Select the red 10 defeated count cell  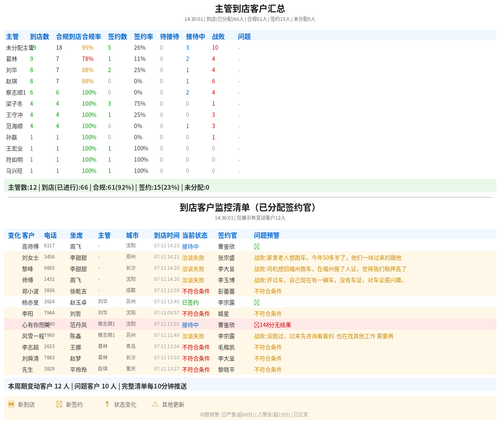(215, 48)
